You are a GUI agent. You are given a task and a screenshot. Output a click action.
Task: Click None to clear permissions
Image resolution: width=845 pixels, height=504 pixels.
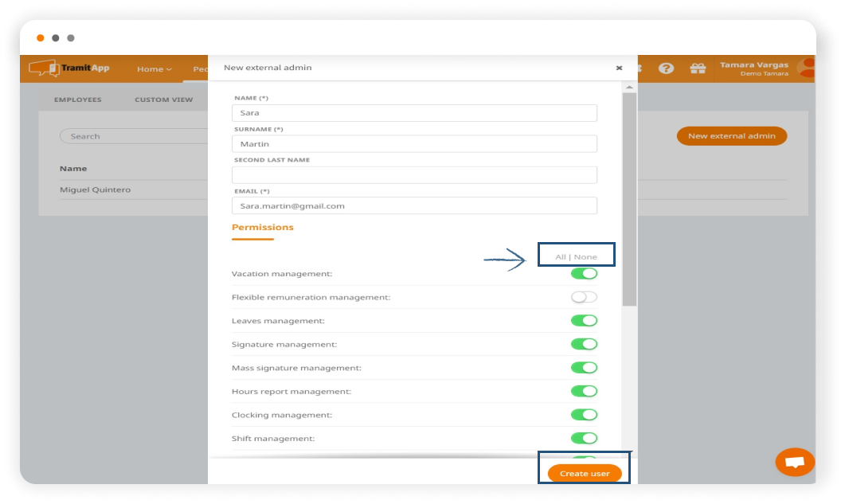[585, 257]
